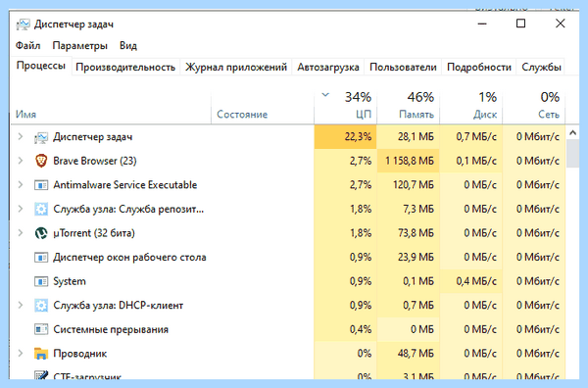This screenshot has width=588, height=388.
Task: Click the Системные прерывания icon
Action: 41,329
